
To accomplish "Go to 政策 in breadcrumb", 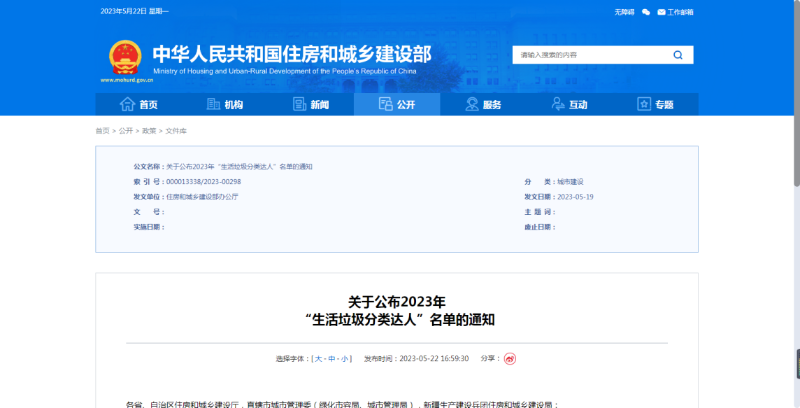I will [x=149, y=131].
